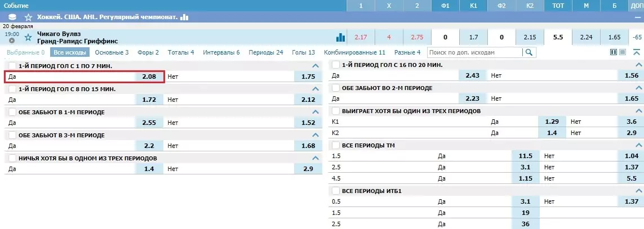Tick checkbox for 1-й период гол с 1 по 7 мин.
This screenshot has height=229, width=644.
(12, 66)
